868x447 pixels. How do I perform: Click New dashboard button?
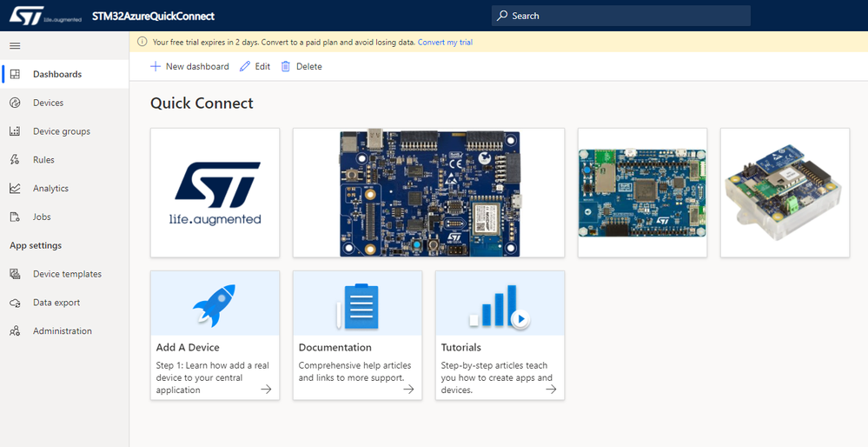tap(189, 66)
